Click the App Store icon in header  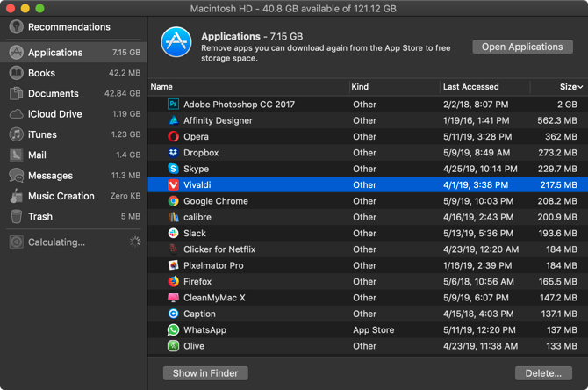click(176, 42)
